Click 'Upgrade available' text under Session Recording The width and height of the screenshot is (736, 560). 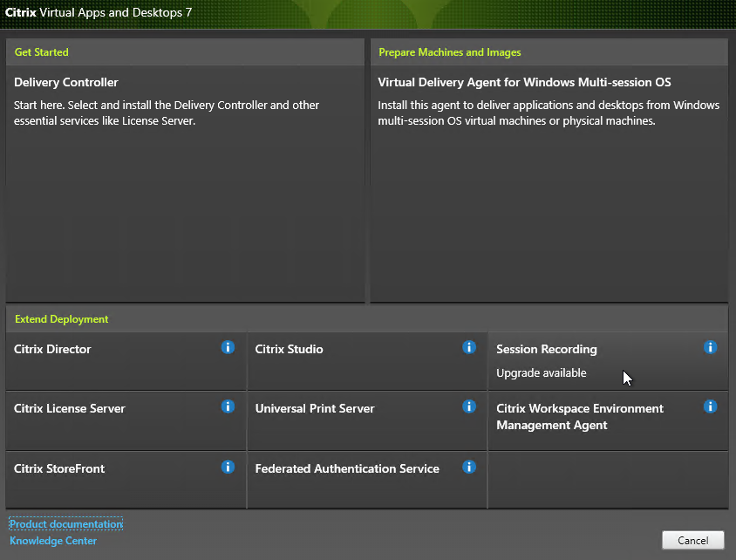(542, 373)
